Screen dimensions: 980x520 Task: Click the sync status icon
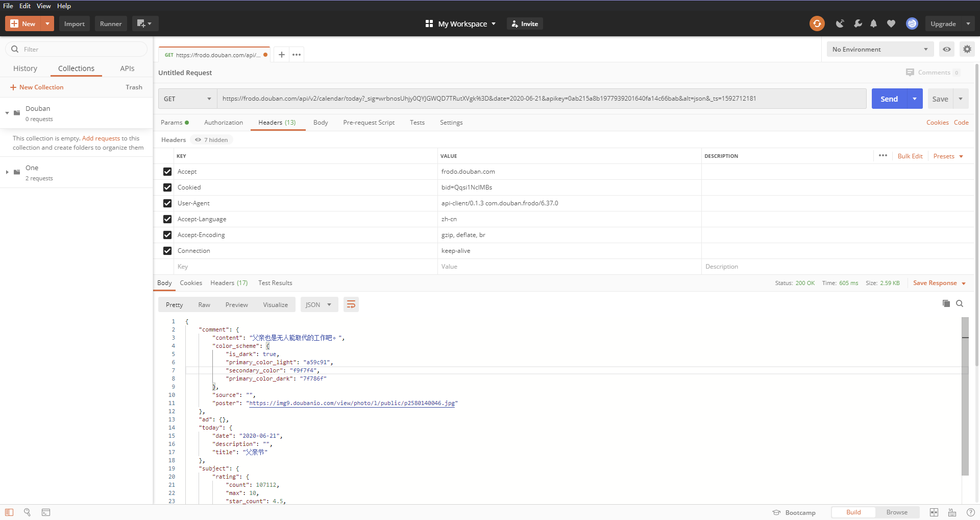pyautogui.click(x=817, y=23)
